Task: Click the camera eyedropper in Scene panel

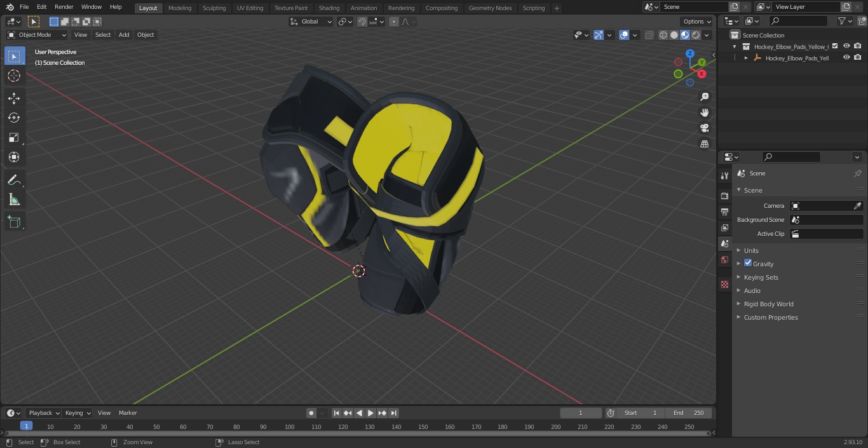Action: [x=857, y=206]
